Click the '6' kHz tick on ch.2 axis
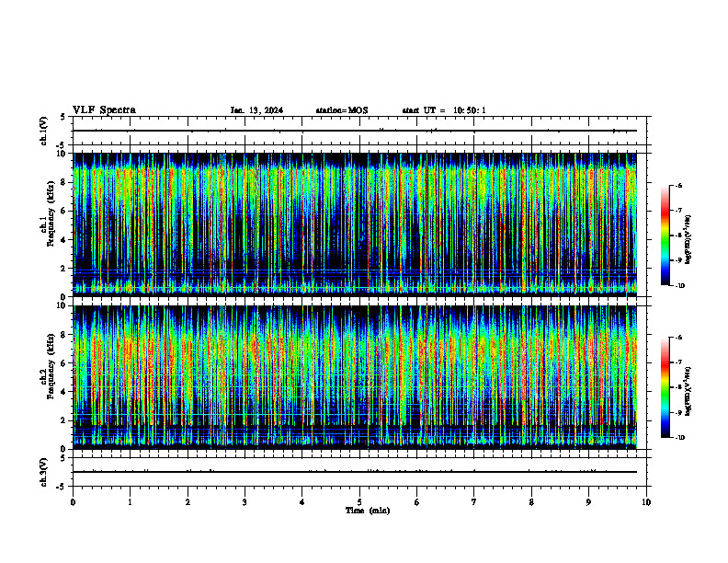Screen dimensions: 728x563 (x=64, y=363)
